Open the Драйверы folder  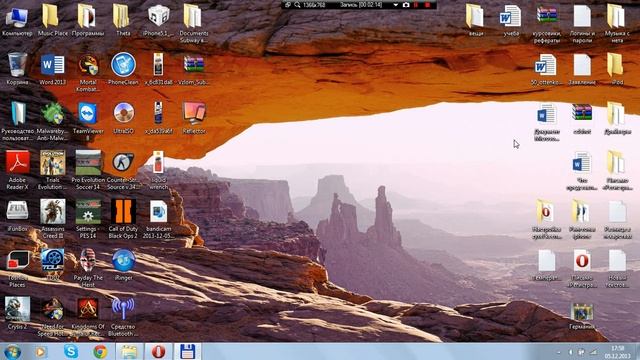pos(617,118)
